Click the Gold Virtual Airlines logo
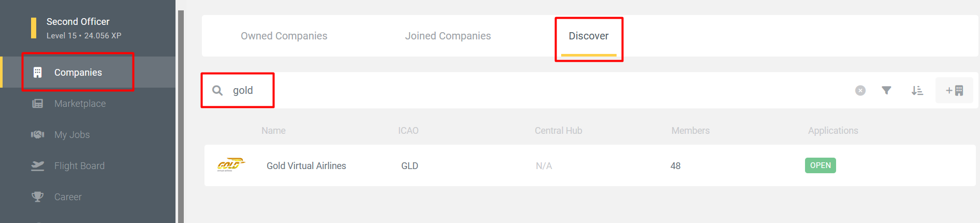Viewport: 980px width, 223px height. tap(230, 165)
